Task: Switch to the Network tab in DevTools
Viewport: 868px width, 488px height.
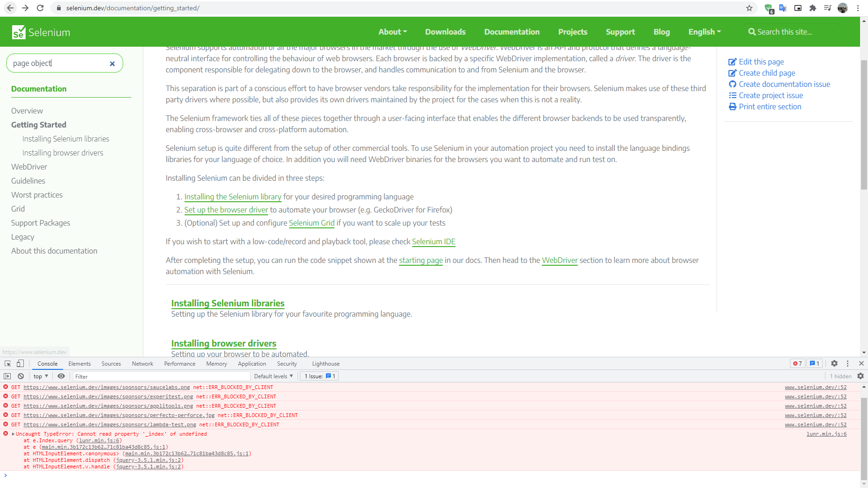Action: click(x=142, y=363)
